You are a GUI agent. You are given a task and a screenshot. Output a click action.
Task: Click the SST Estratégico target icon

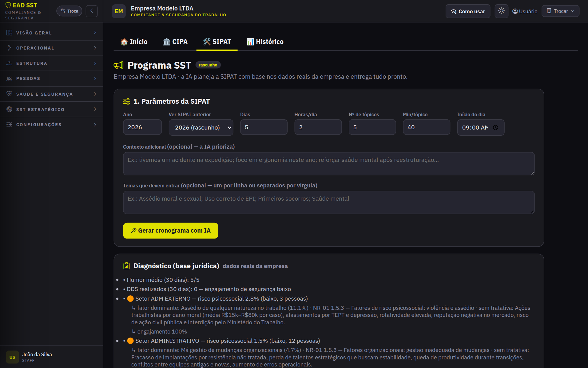9,109
